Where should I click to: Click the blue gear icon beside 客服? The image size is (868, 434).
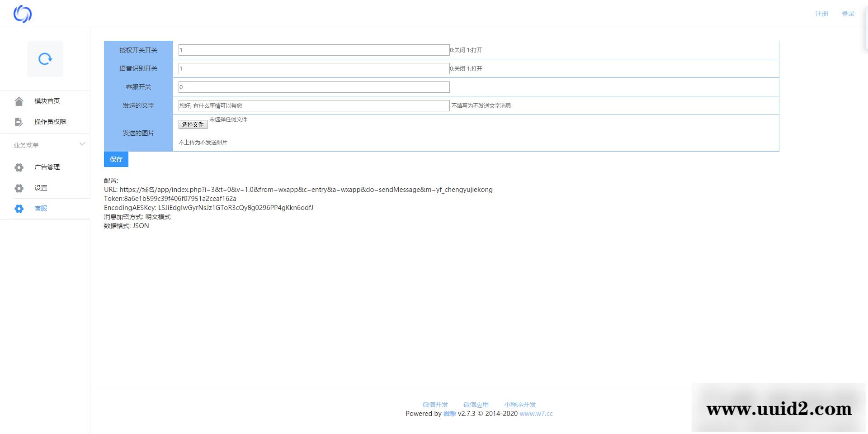tap(19, 209)
